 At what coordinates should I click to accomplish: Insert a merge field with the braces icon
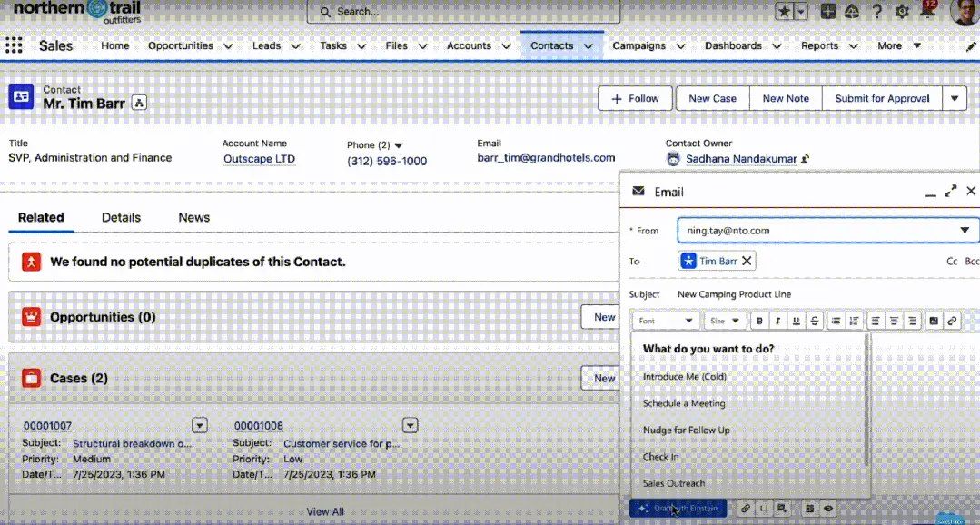pos(764,509)
